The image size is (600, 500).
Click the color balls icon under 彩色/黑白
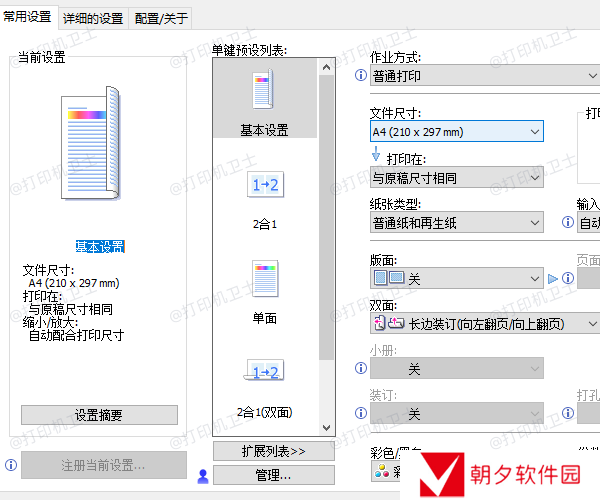[x=382, y=471]
